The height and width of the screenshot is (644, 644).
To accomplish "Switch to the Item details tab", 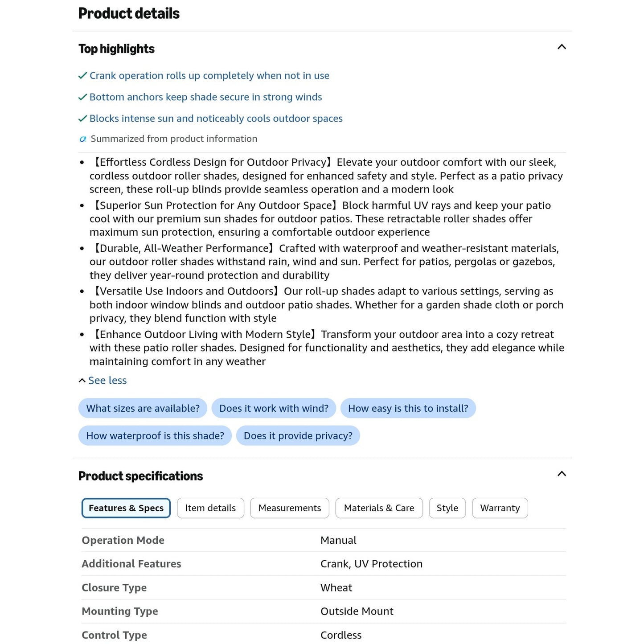I will pos(210,508).
